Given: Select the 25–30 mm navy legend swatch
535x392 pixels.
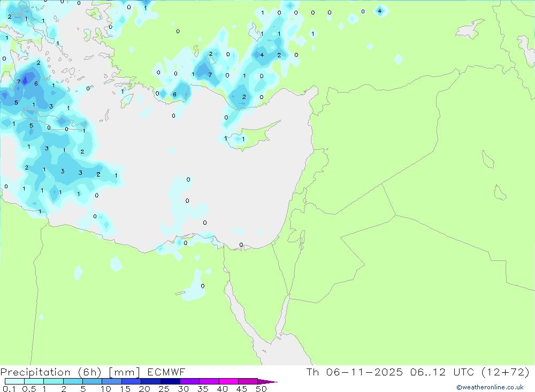Looking at the screenshot, I should pos(170,381).
